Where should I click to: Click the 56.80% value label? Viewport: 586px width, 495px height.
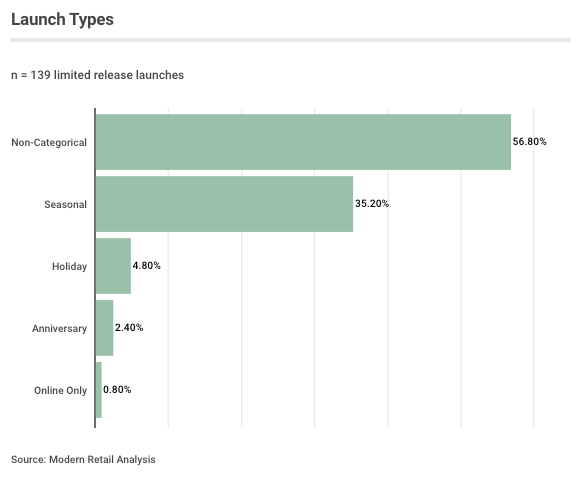click(529, 142)
